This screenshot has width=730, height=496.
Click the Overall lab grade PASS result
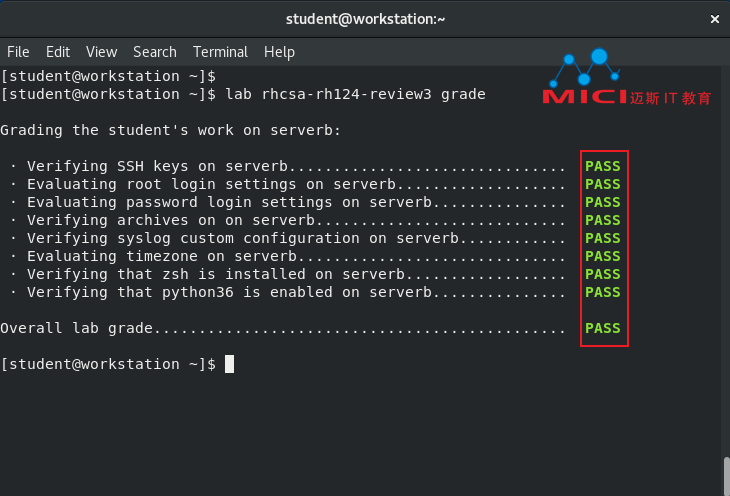[603, 328]
